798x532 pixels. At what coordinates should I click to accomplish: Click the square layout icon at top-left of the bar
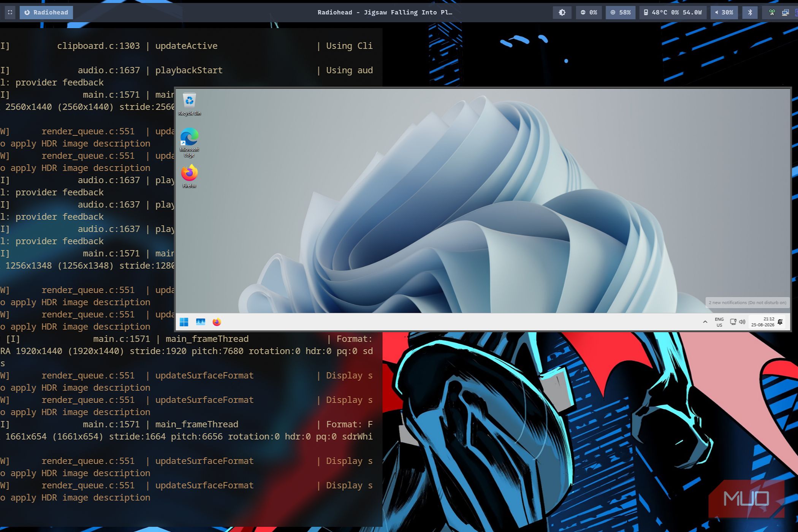click(10, 12)
